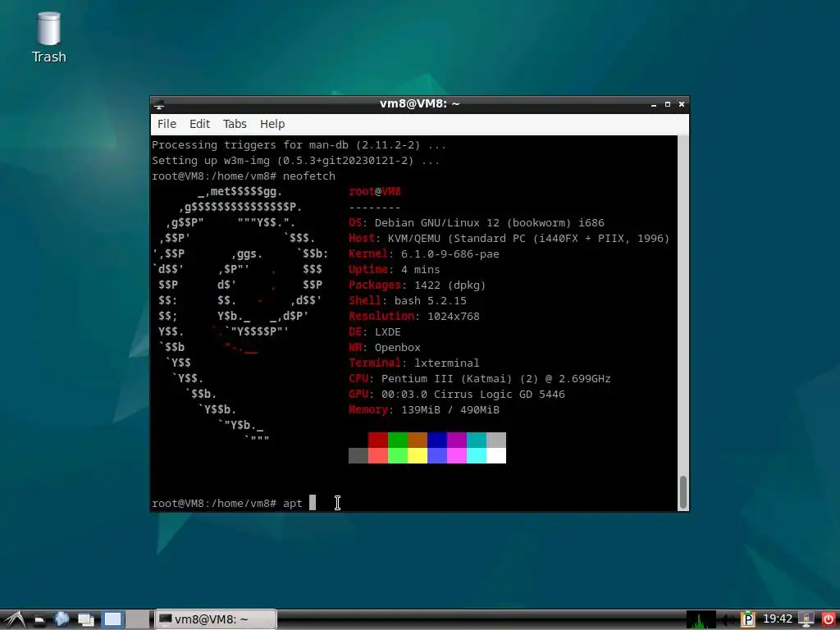Click the "6.1.0-9-686-pae" kernel value
This screenshot has width=840, height=630.
(x=450, y=254)
